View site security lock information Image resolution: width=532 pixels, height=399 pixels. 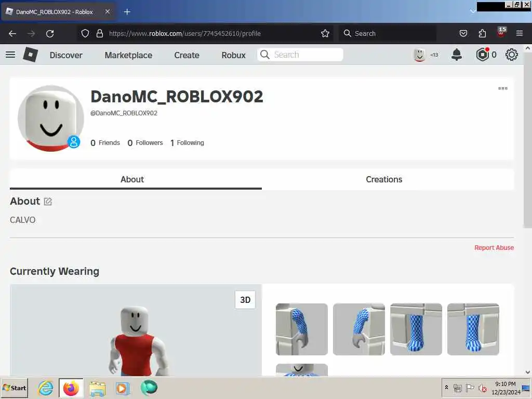(x=99, y=33)
